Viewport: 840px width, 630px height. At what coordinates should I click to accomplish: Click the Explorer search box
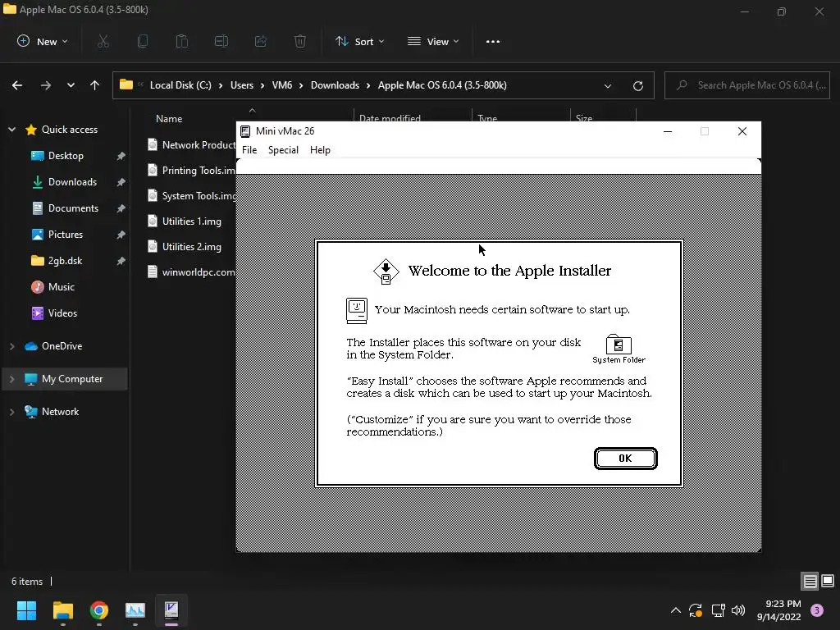tap(746, 85)
